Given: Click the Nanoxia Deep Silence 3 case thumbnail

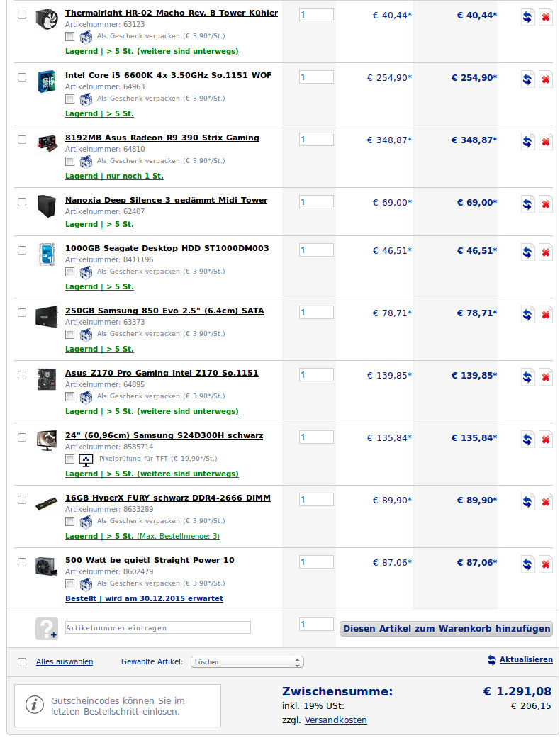Looking at the screenshot, I should (x=47, y=206).
